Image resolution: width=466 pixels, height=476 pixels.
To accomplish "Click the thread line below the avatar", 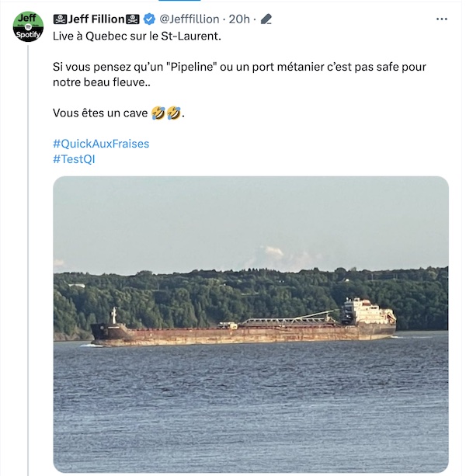I will pos(28,259).
